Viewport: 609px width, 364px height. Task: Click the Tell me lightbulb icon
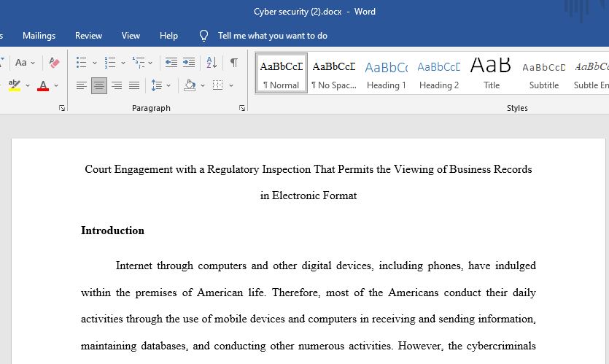pos(204,36)
